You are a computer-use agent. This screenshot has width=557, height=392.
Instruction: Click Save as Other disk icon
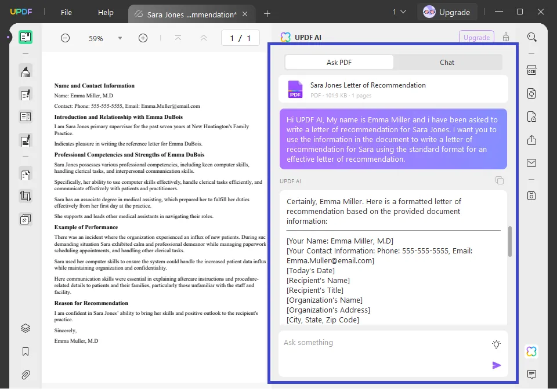point(532,195)
